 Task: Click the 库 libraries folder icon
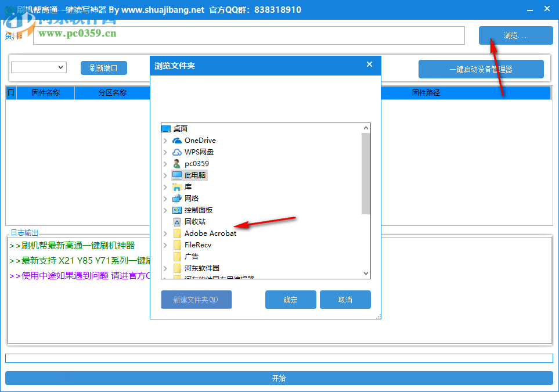click(177, 187)
